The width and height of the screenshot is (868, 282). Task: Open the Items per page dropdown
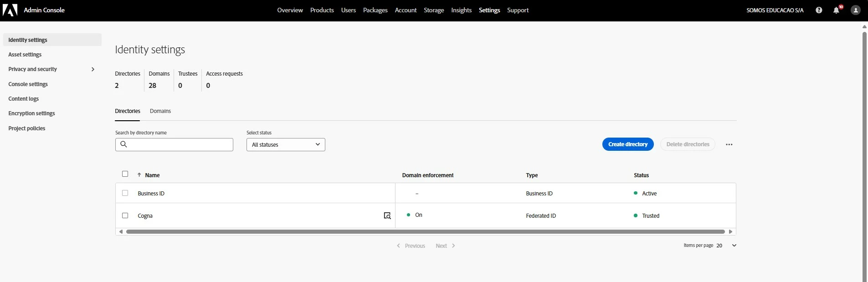click(x=726, y=246)
